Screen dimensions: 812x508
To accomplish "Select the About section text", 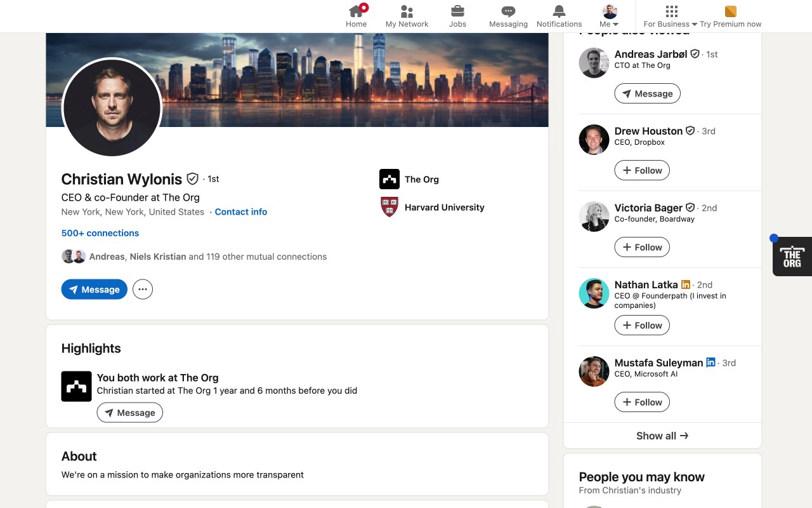I will point(183,474).
